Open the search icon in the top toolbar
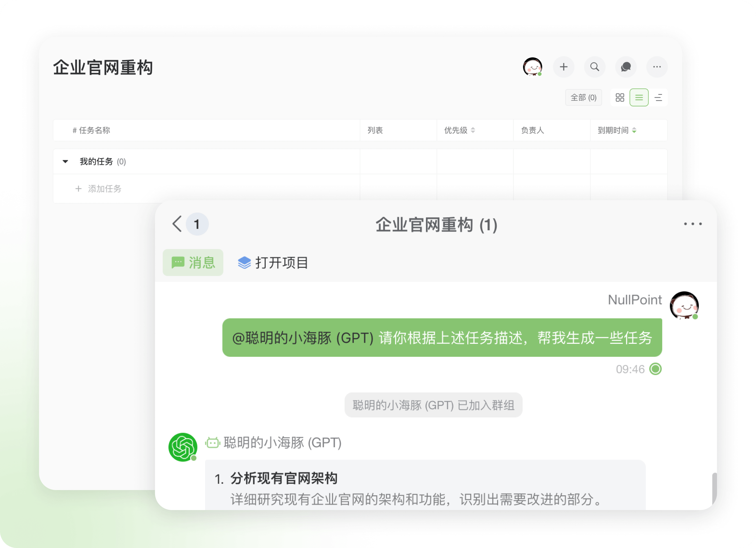The width and height of the screenshot is (756, 548). pos(595,67)
